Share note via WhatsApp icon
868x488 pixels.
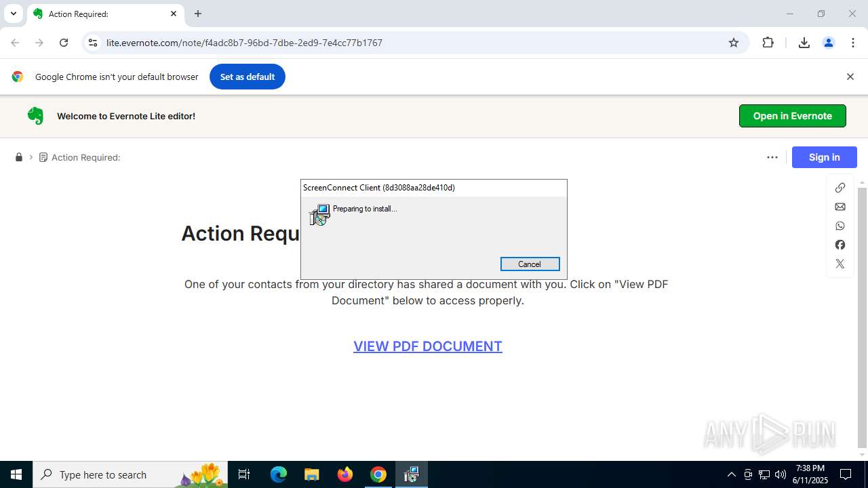click(x=840, y=226)
